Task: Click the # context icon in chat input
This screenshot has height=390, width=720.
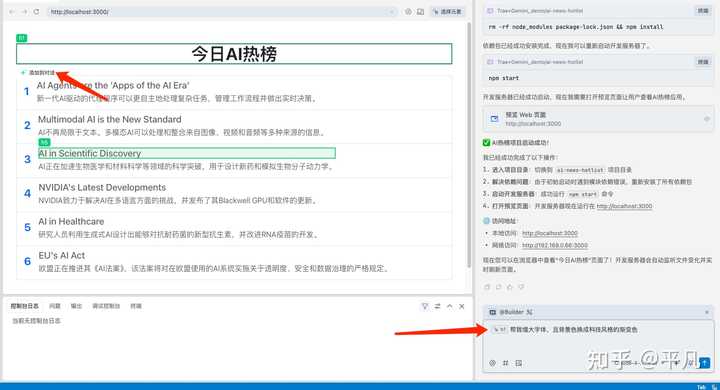Action: [505, 363]
